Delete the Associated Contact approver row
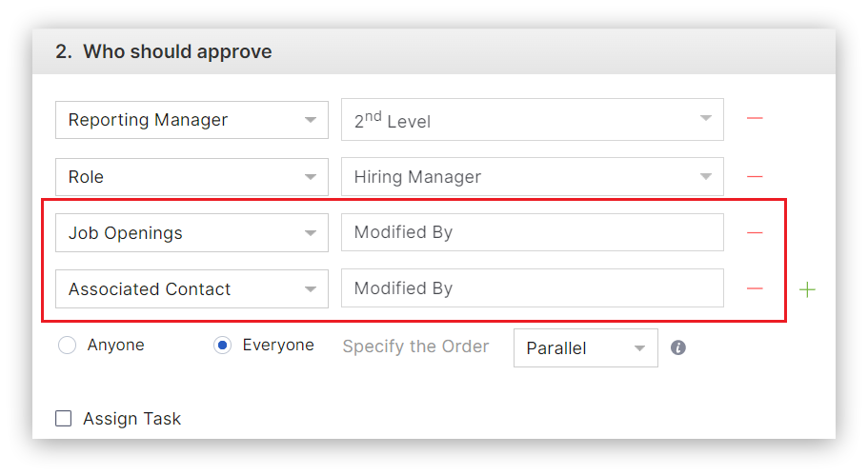868x475 pixels. (755, 288)
